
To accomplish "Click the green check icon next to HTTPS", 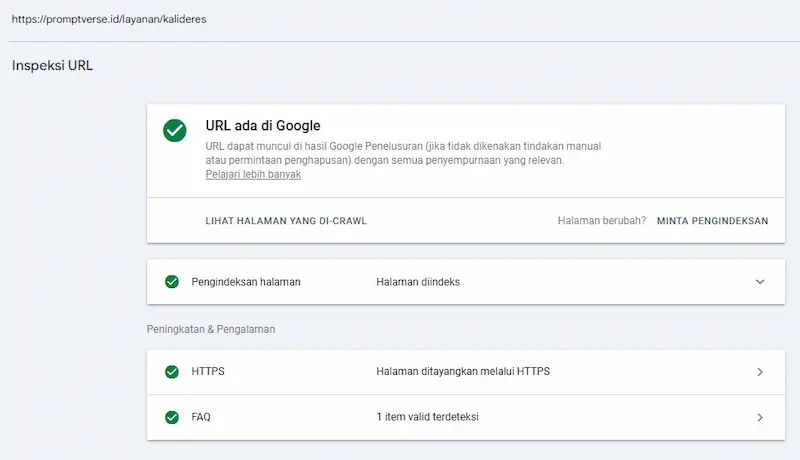I will pos(172,372).
